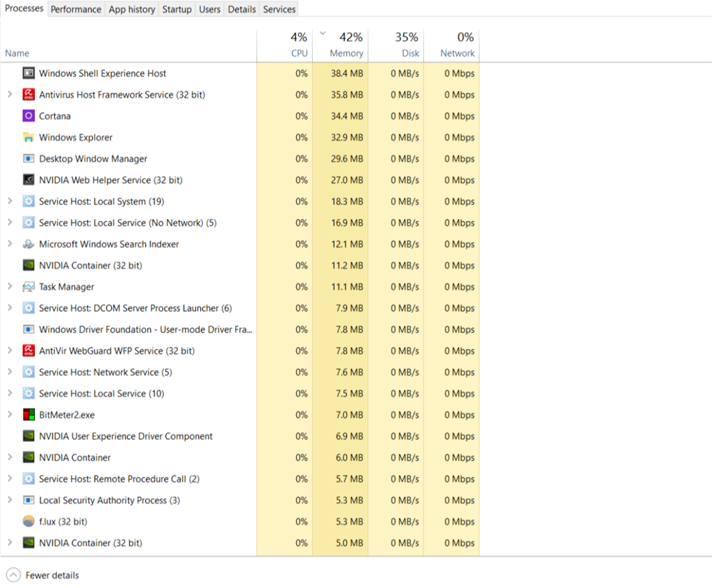Sort processes by Memory column

pyautogui.click(x=340, y=45)
